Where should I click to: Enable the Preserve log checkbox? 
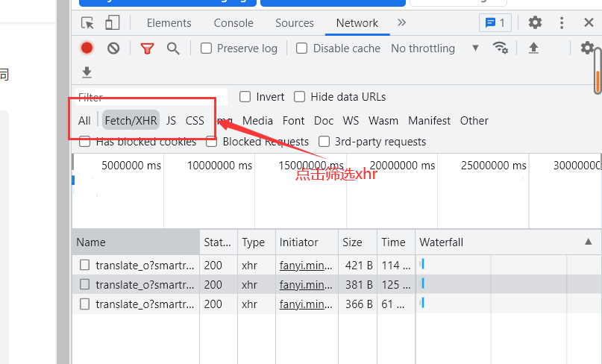(207, 48)
